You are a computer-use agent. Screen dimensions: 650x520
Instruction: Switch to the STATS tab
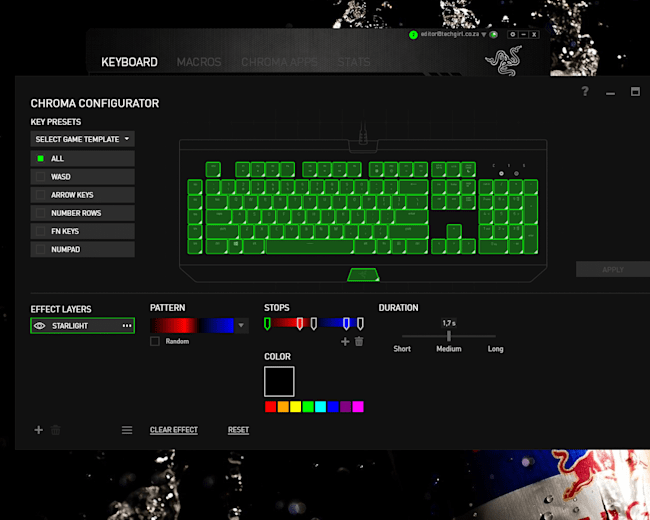point(354,62)
